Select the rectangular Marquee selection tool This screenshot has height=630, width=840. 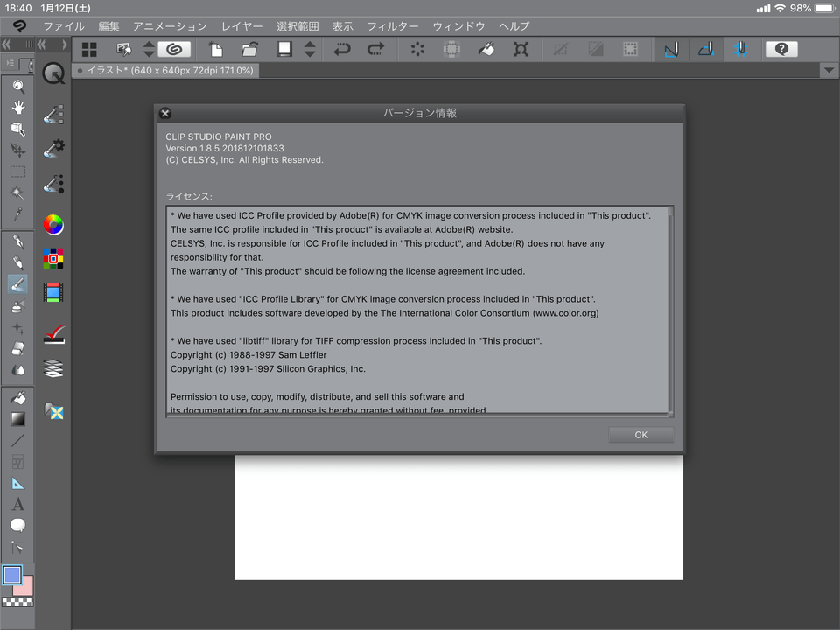[x=18, y=172]
